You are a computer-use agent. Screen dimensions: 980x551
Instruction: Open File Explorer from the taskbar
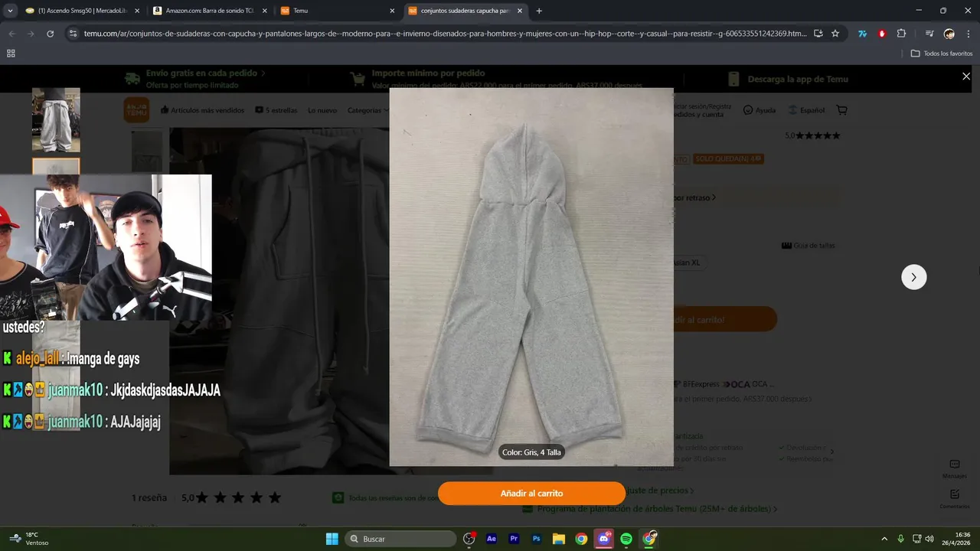[559, 539]
